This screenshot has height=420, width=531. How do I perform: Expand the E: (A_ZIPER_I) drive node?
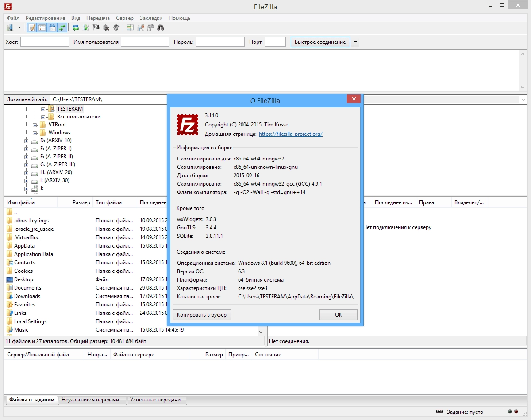27,149
